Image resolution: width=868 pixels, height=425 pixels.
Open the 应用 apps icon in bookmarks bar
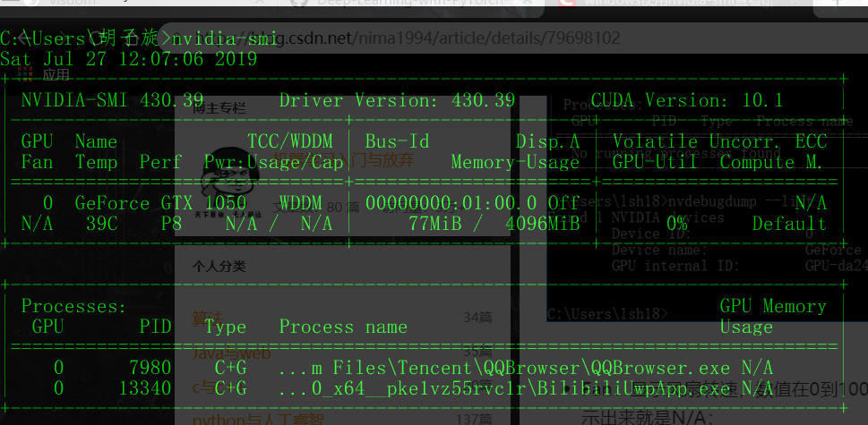[24, 72]
